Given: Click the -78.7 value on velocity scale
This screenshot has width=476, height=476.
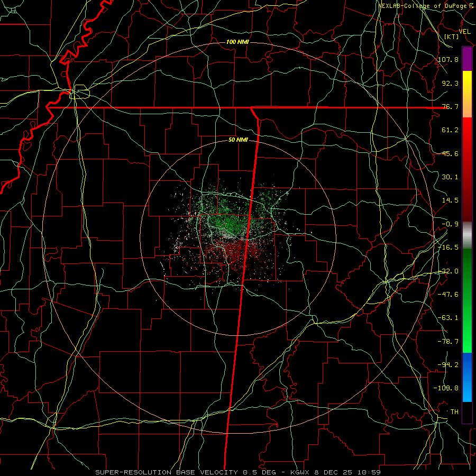Looking at the screenshot, I should [448, 342].
